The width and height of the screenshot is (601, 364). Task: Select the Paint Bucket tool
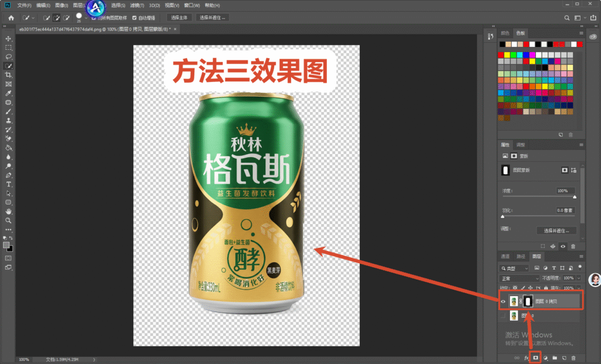click(x=8, y=148)
